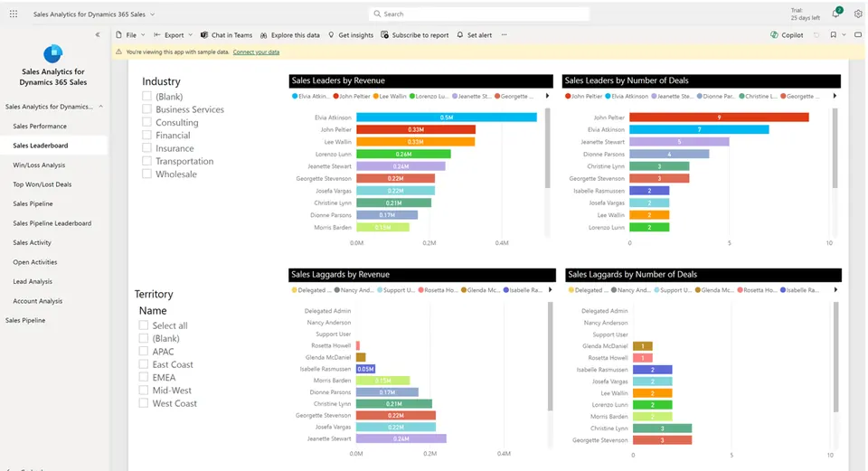The height and width of the screenshot is (471, 868).
Task: Click the view mode rectangle icon at far right
Action: 858,35
